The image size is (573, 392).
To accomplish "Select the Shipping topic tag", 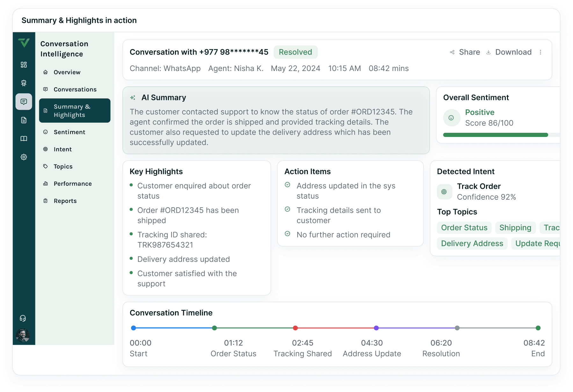I will click(x=515, y=228).
